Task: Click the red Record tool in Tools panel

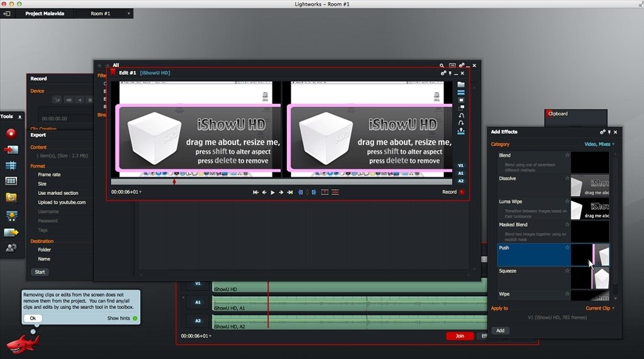Action: point(11,133)
